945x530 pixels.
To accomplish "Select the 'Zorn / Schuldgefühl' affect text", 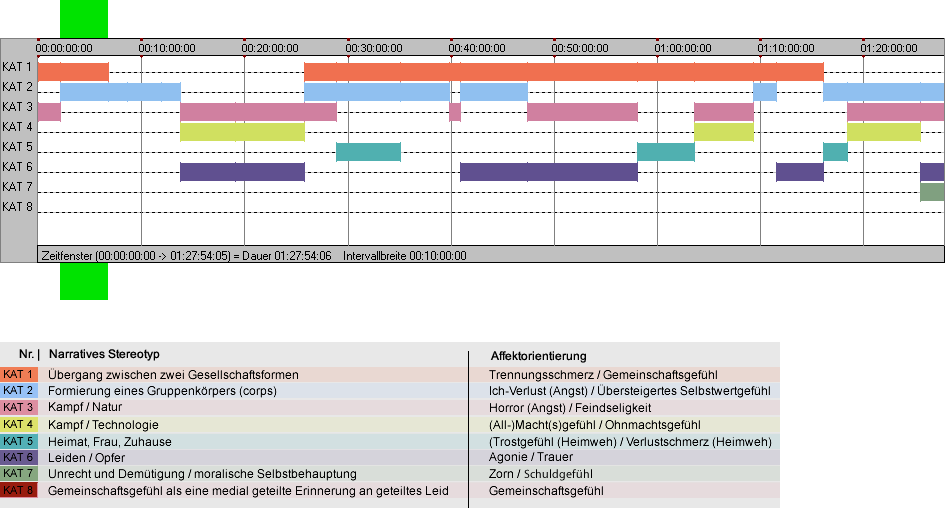I will pyautogui.click(x=541, y=474).
